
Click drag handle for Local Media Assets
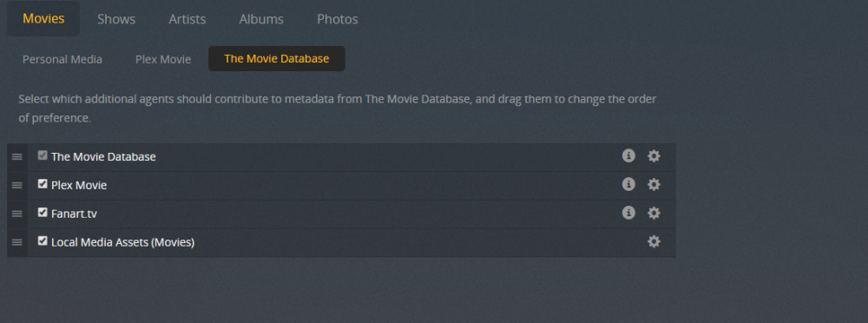(x=17, y=242)
